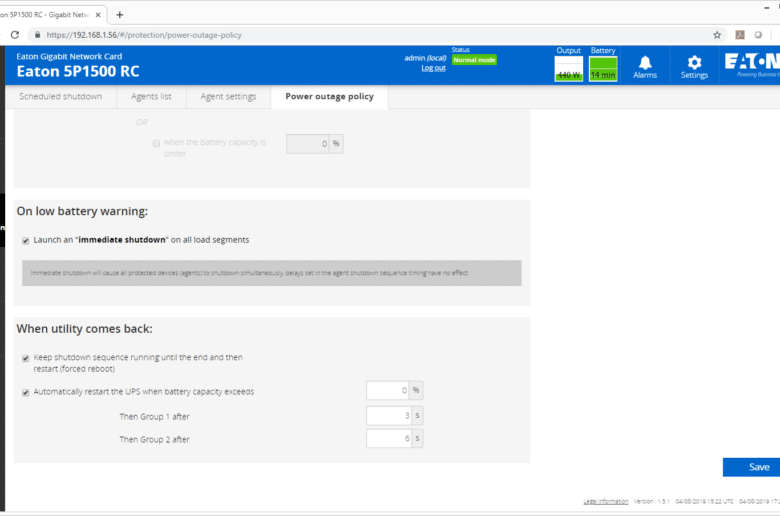Click the 'When utility comes back:' heading
Viewport: 780px width, 516px height.
pyautogui.click(x=85, y=329)
